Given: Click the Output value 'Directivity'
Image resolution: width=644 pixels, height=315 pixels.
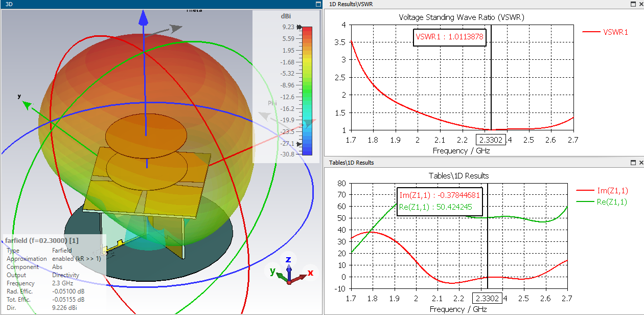Looking at the screenshot, I should click(66, 275).
